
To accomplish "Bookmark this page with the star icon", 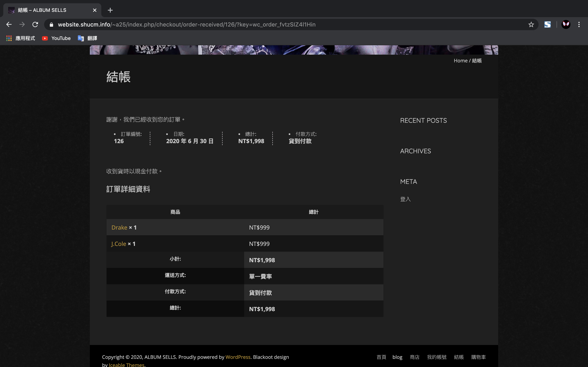I will click(x=531, y=24).
